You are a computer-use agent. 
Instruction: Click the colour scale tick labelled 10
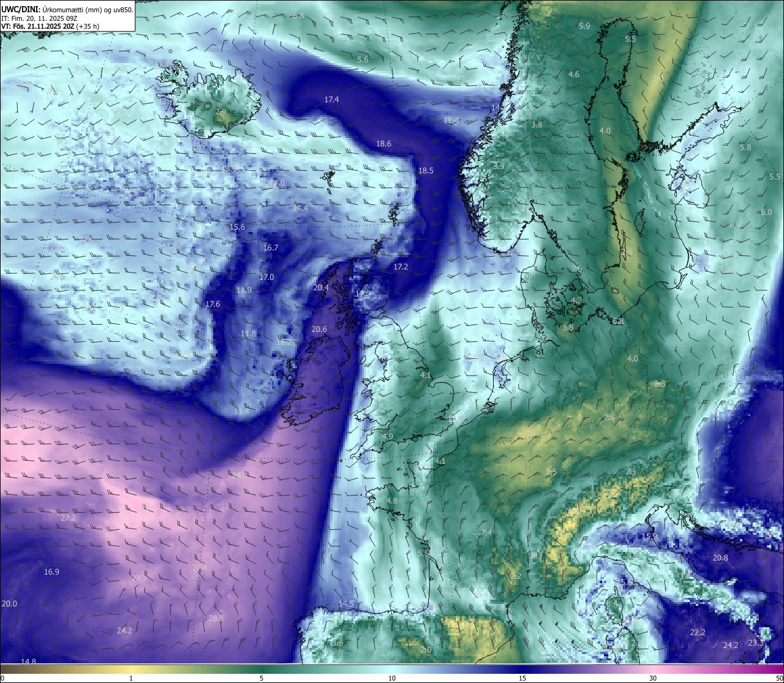click(x=392, y=678)
